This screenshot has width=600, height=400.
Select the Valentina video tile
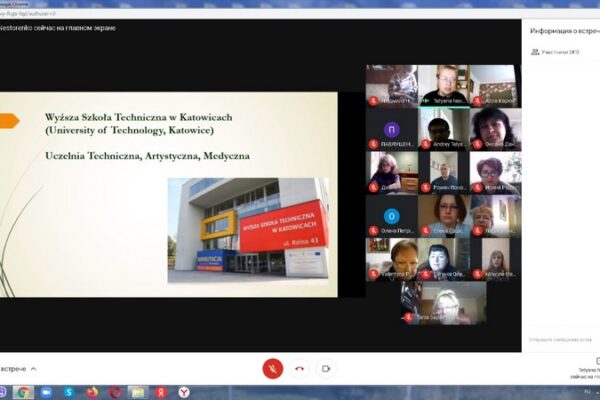(392, 260)
